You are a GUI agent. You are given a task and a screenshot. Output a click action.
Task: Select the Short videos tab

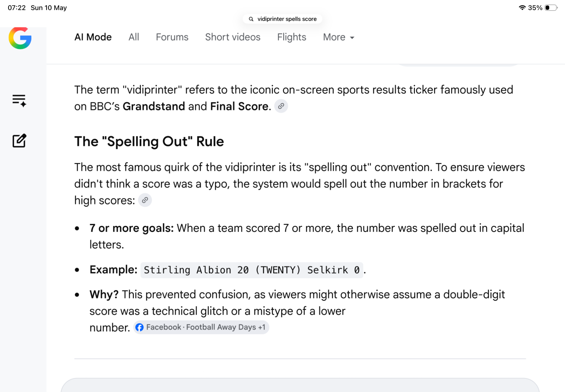tap(233, 37)
